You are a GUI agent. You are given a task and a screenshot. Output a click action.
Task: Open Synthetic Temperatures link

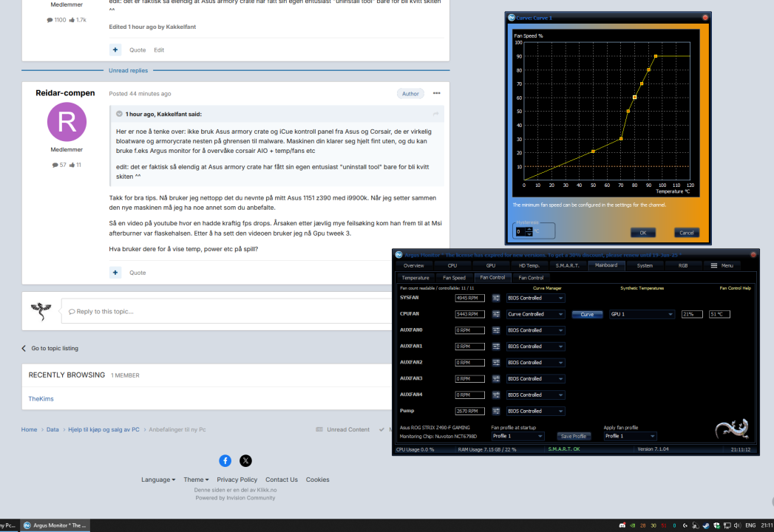coord(642,288)
